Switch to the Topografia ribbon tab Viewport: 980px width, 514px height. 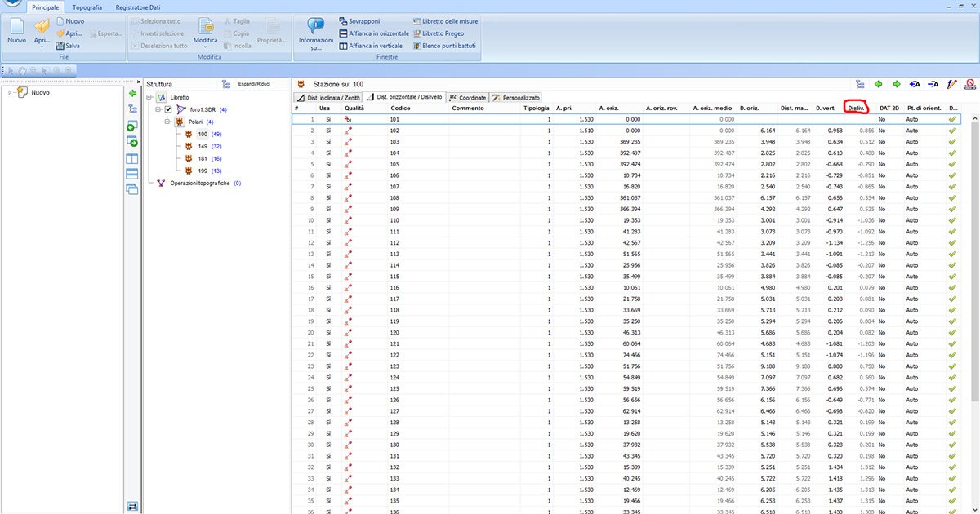tap(87, 7)
